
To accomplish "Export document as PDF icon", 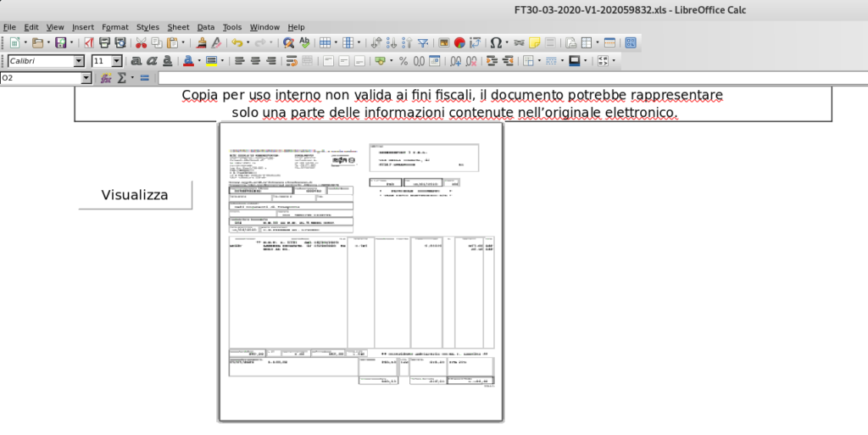I will [89, 42].
